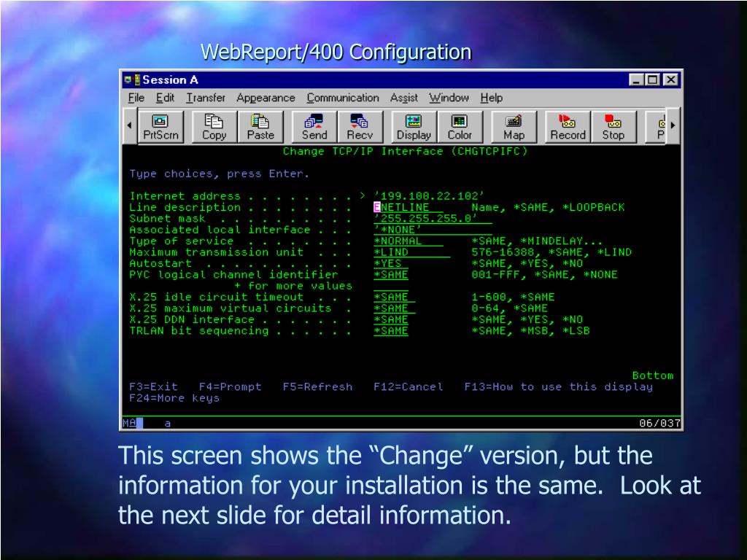Open the Appearance menu

pos(266,98)
